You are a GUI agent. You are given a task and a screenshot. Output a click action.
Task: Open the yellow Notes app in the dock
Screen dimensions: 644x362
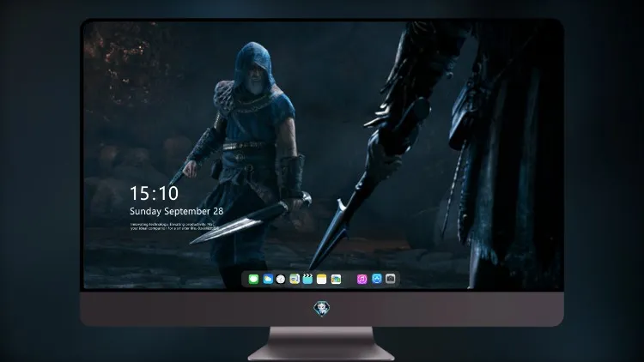pos(322,279)
